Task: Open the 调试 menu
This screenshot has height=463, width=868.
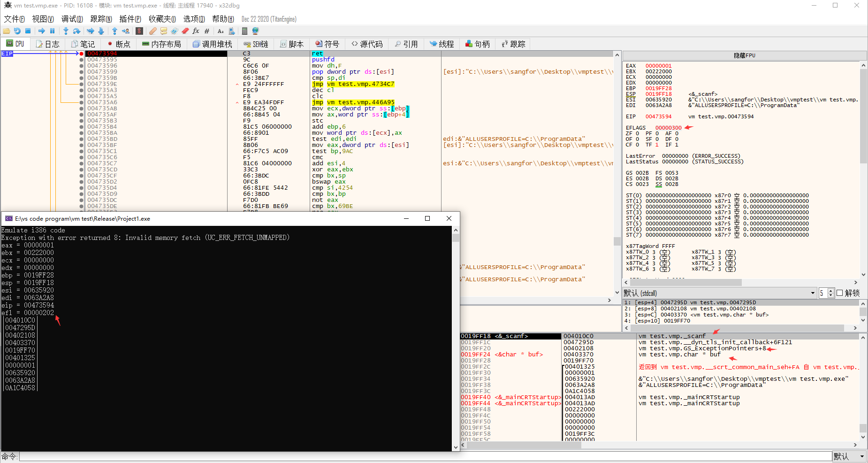Action: [72, 19]
